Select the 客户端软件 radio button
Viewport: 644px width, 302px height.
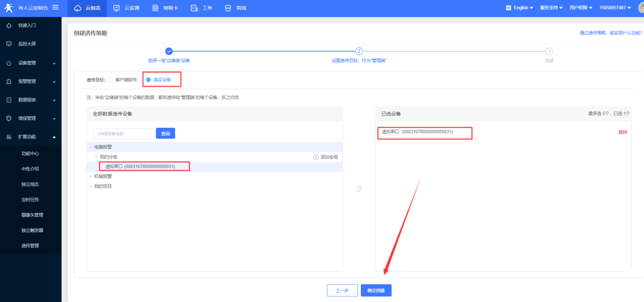(111, 80)
